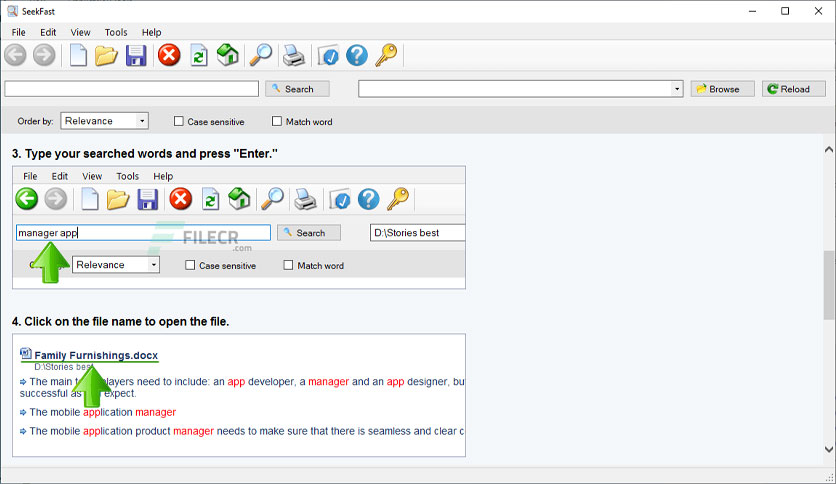Print using the printer icon
Image resolution: width=836 pixels, height=484 pixels.
click(x=294, y=55)
